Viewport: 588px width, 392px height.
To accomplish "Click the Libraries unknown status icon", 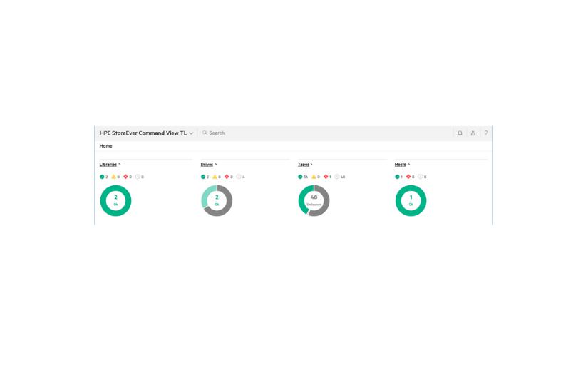I will pyautogui.click(x=138, y=177).
